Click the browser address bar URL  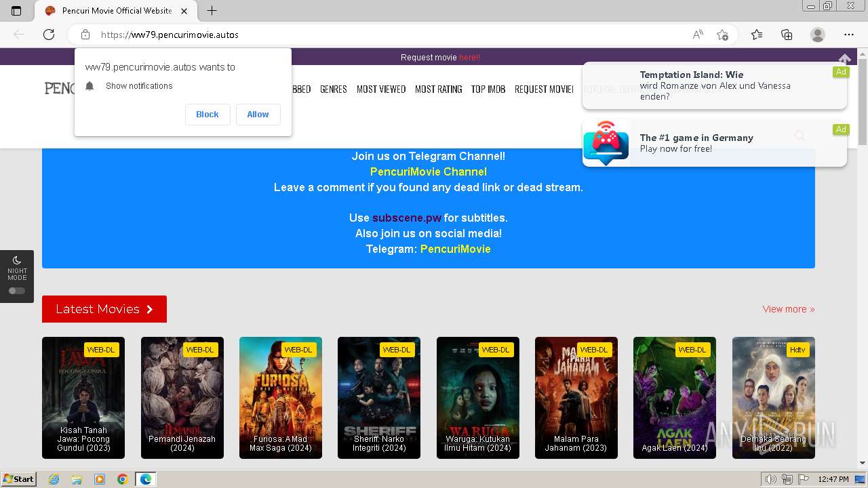[170, 35]
